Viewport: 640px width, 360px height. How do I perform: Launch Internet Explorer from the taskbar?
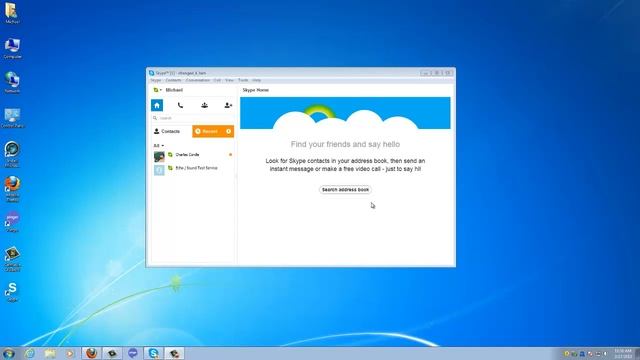click(x=29, y=353)
